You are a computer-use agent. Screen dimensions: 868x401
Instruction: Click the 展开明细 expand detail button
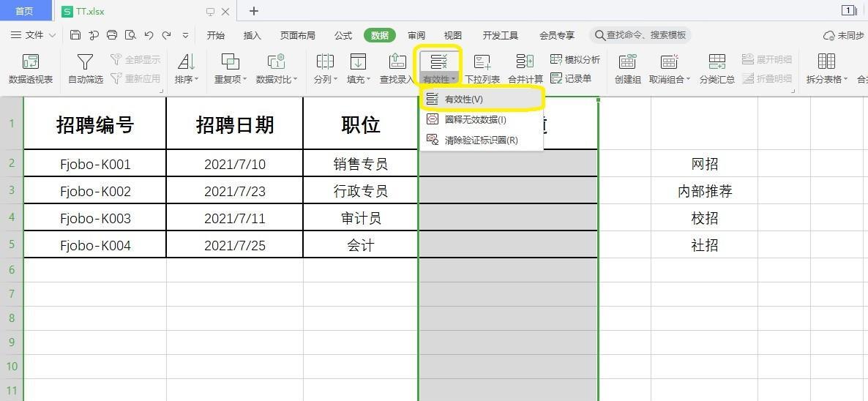coord(767,60)
